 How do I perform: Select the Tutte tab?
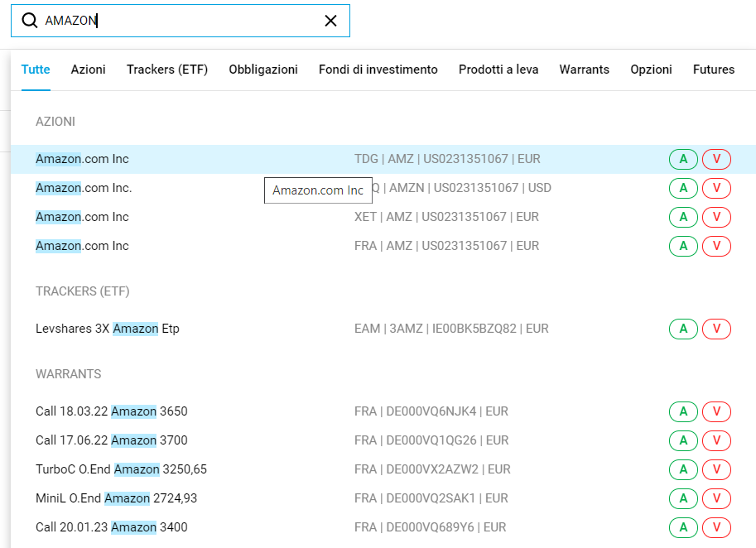coord(36,70)
